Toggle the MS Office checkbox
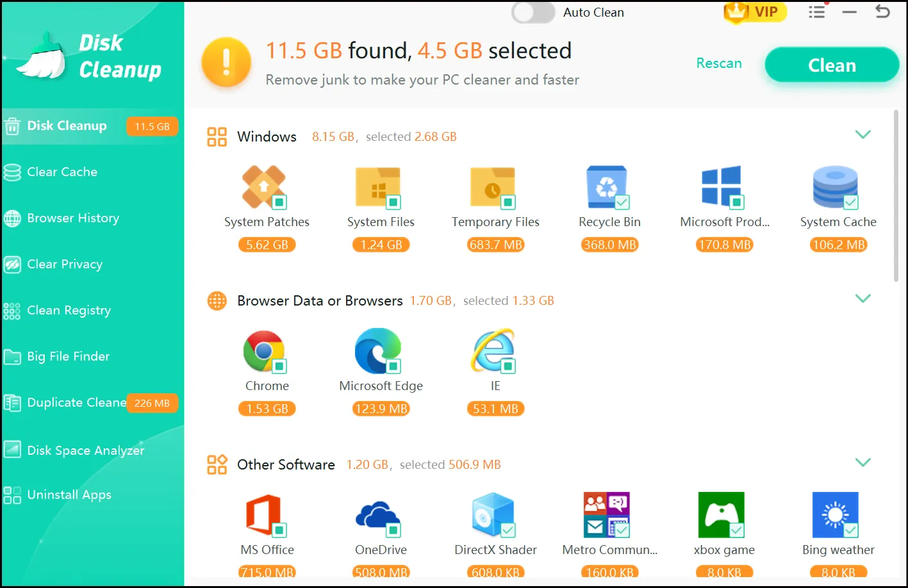Image resolution: width=908 pixels, height=588 pixels. 279,530
